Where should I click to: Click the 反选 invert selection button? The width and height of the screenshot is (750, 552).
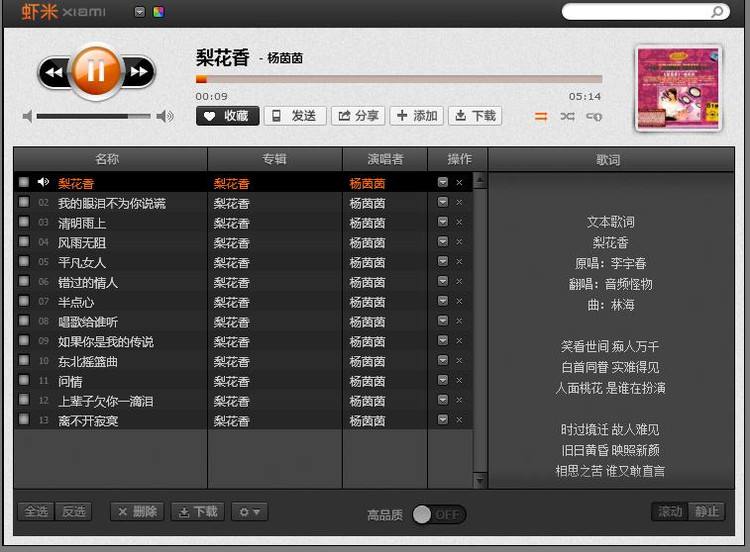point(74,512)
